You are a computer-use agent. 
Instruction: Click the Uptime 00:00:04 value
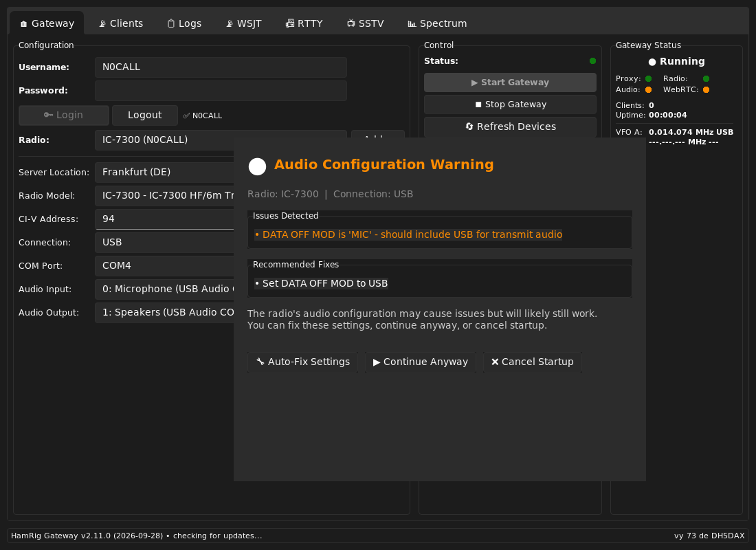pyautogui.click(x=668, y=115)
